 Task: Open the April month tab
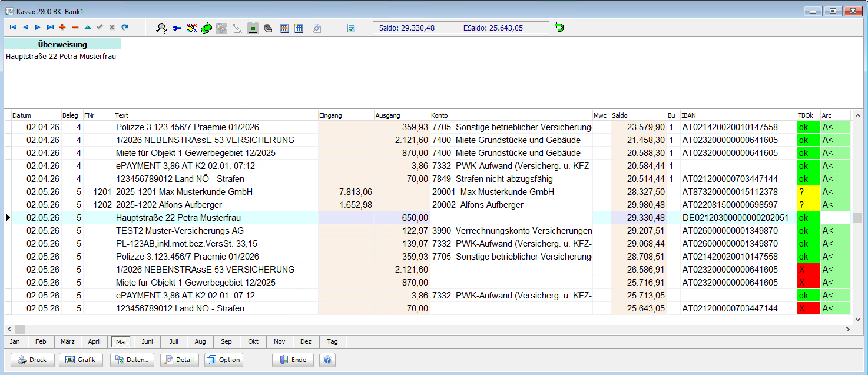pyautogui.click(x=94, y=341)
